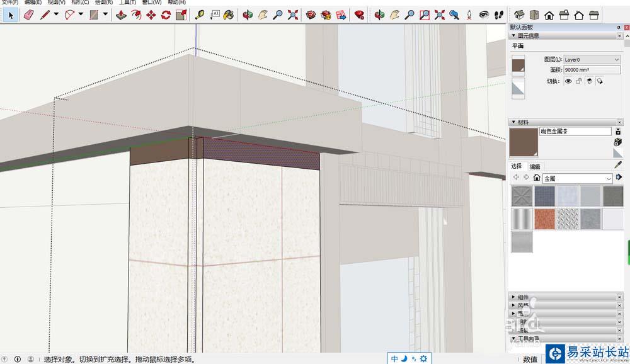
Task: Switch to the 选择 materials tab
Action: (x=517, y=166)
